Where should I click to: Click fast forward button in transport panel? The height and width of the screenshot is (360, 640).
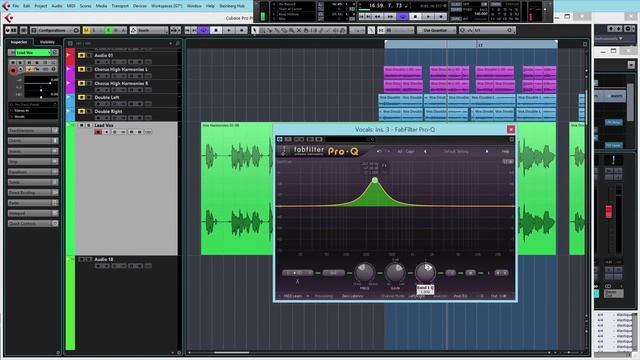pos(390,17)
